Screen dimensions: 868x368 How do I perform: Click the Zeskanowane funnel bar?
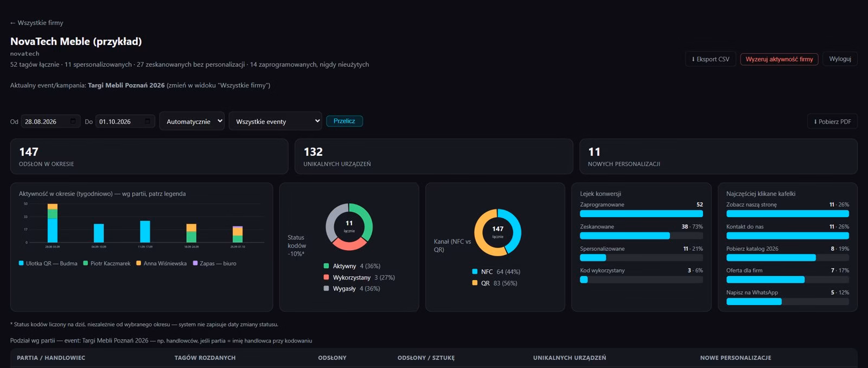click(x=641, y=236)
